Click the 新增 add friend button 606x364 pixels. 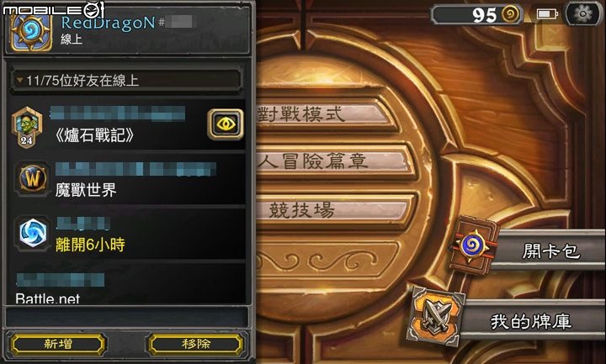57,344
